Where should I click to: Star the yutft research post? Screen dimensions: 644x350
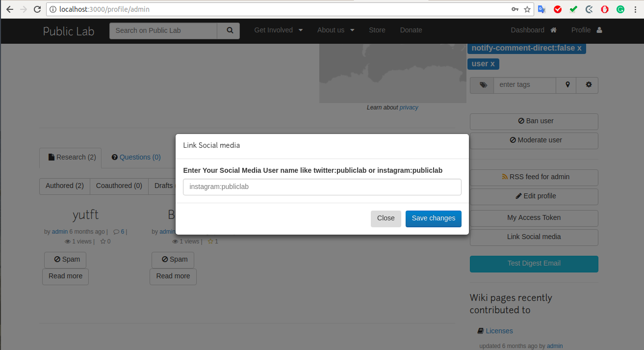pyautogui.click(x=103, y=241)
